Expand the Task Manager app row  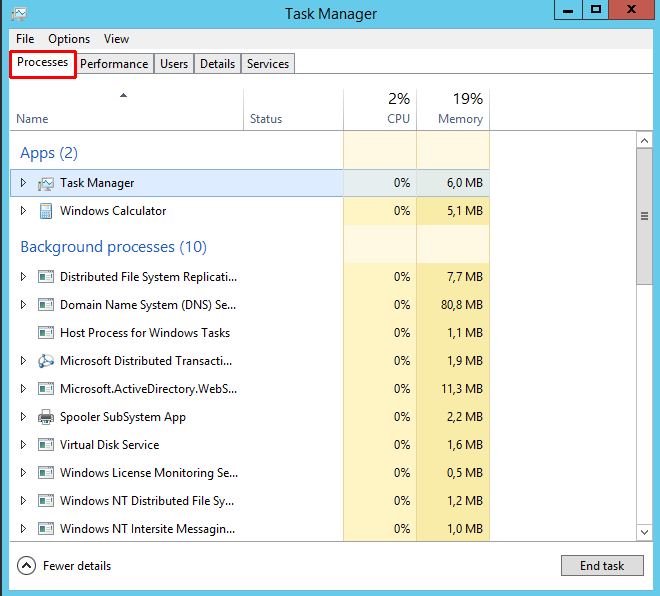[24, 183]
